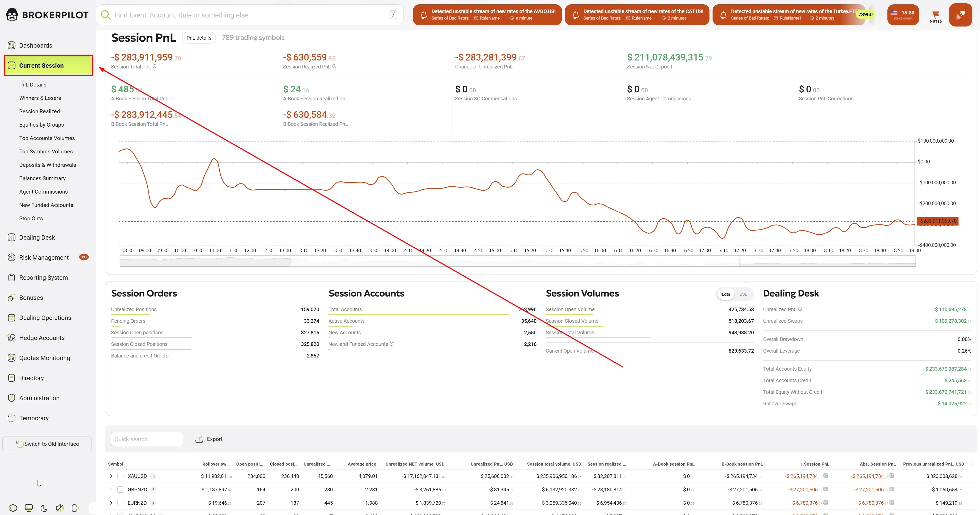Expand the XAUUSD symbol row
This screenshot has height=515, width=980.
pyautogui.click(x=111, y=476)
